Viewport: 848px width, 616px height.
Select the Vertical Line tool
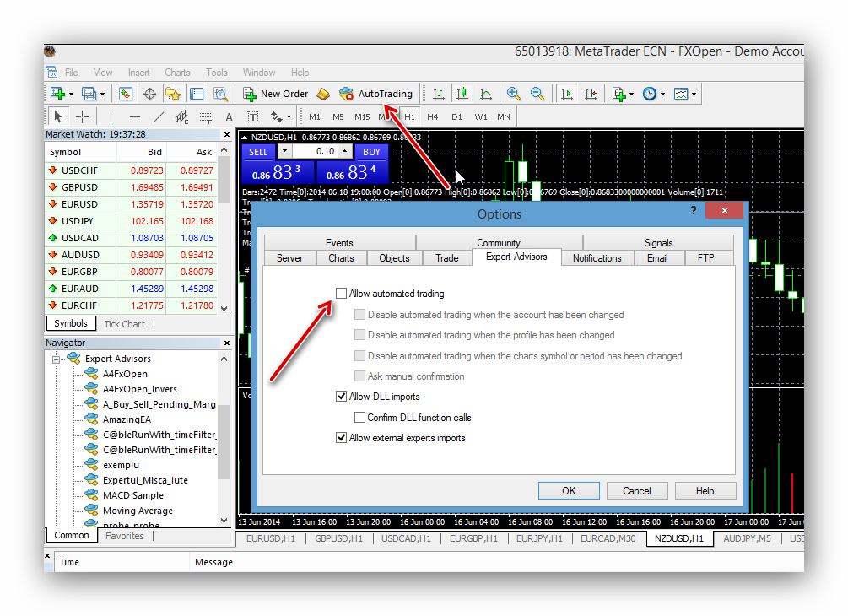tap(111, 116)
